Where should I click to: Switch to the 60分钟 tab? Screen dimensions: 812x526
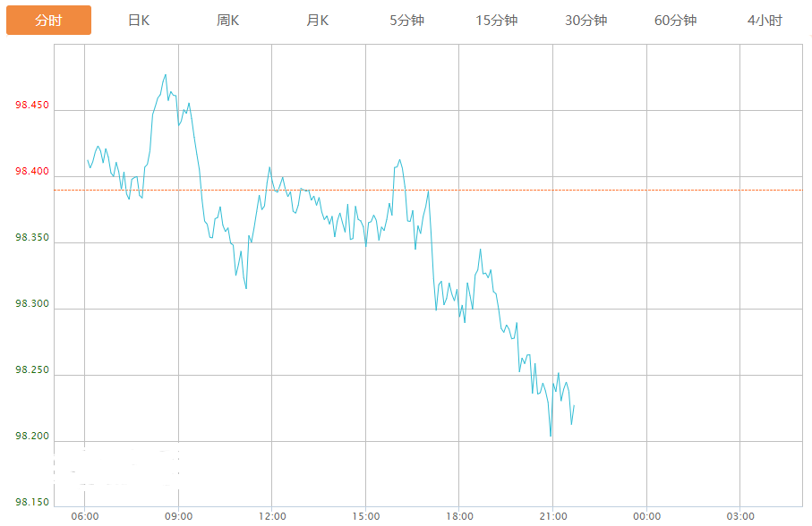coord(675,20)
